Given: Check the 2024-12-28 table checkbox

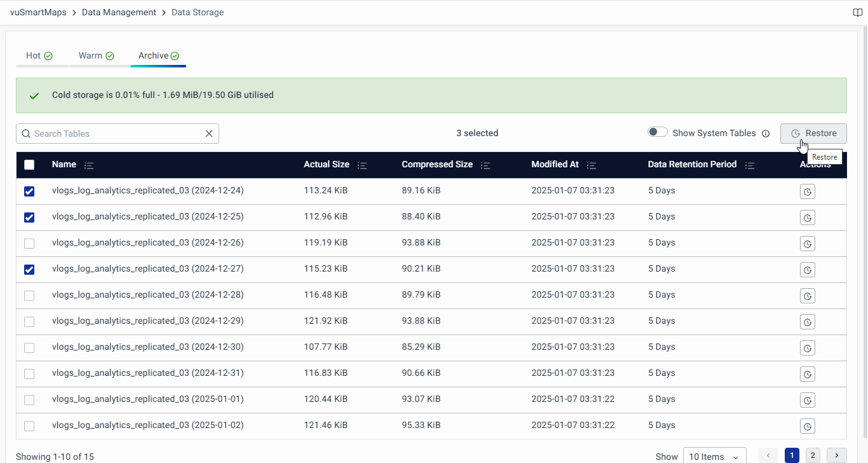Looking at the screenshot, I should (29, 296).
